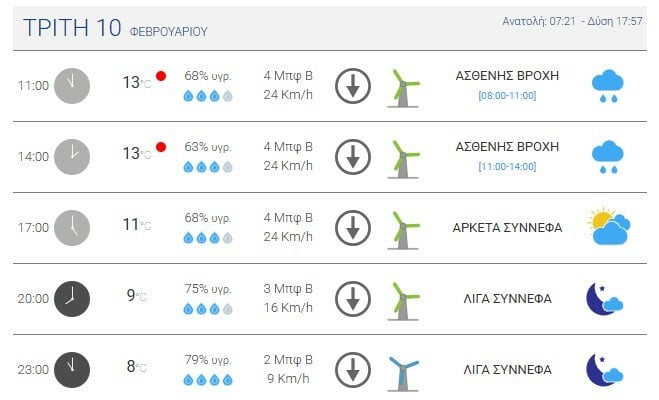The image size is (659, 400).
Task: Click the moon cloud icon at 20:00
Action: pyautogui.click(x=605, y=298)
